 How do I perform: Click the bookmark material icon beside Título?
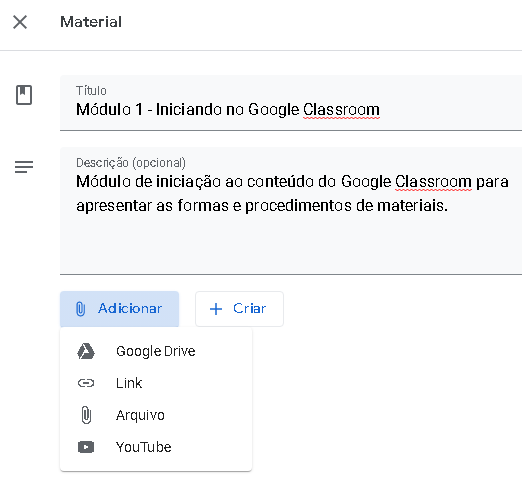(x=24, y=95)
